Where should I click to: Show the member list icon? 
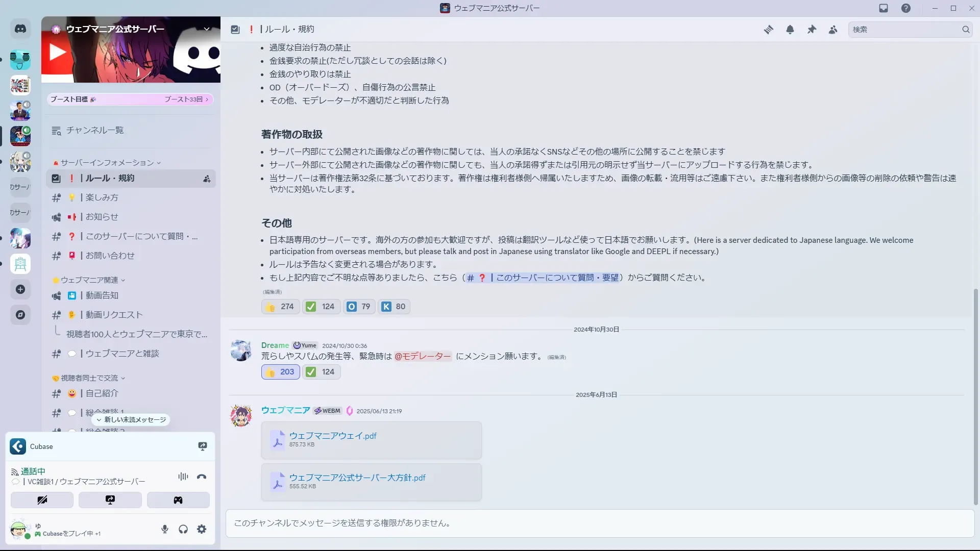833,30
